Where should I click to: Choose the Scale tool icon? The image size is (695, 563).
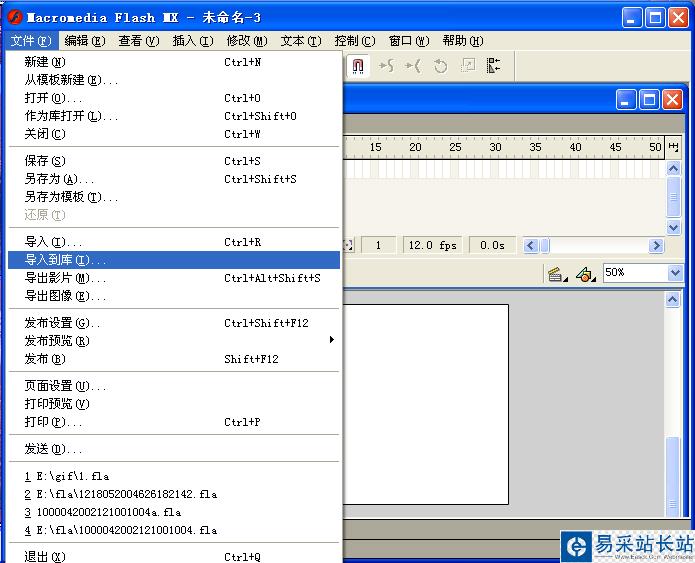pos(467,66)
